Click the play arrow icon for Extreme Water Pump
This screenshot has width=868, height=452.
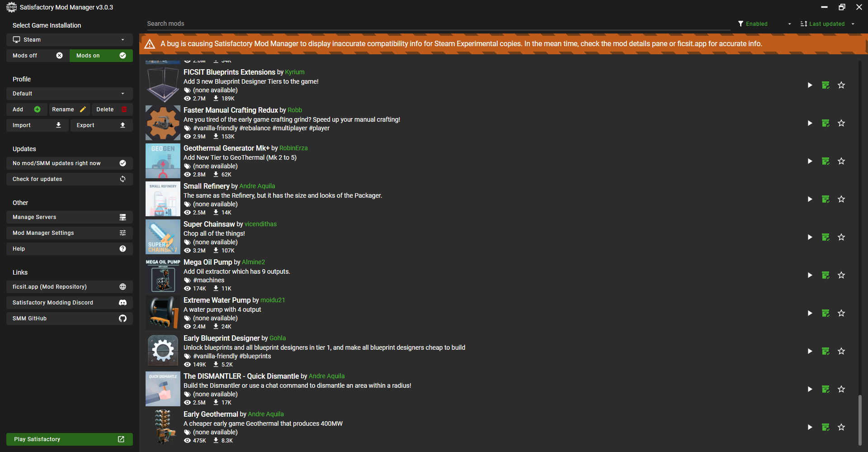click(x=810, y=313)
